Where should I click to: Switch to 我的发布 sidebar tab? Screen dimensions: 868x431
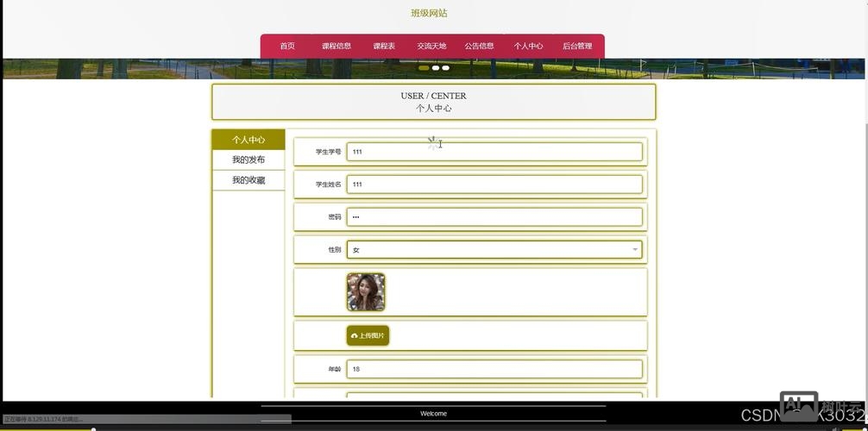pos(248,160)
